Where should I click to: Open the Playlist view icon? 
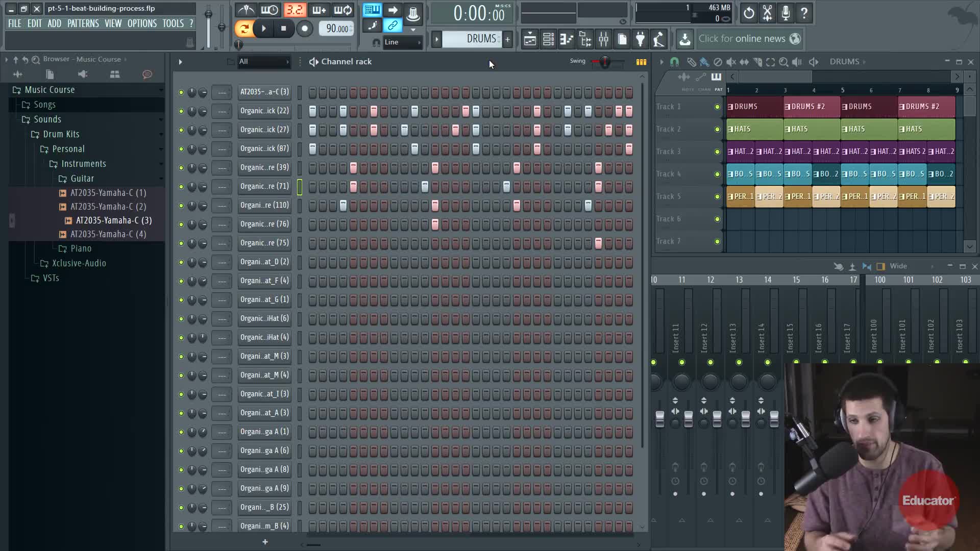[530, 39]
